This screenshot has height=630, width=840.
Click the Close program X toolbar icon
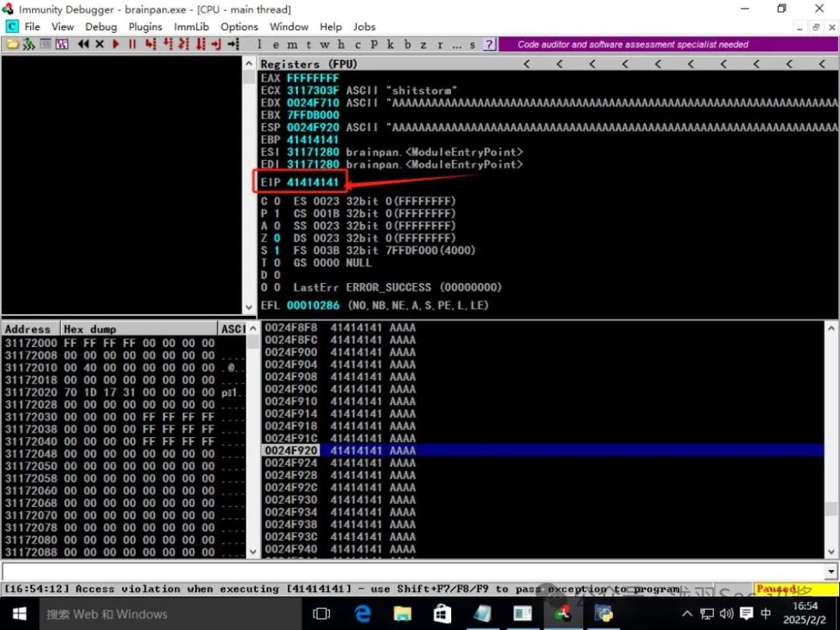[x=100, y=44]
